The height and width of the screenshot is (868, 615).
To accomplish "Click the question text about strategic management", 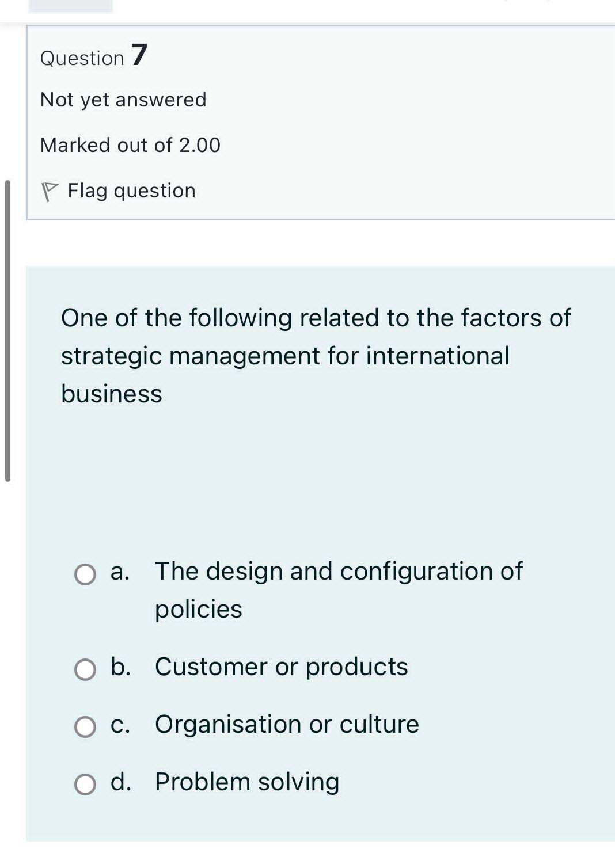I will (316, 355).
